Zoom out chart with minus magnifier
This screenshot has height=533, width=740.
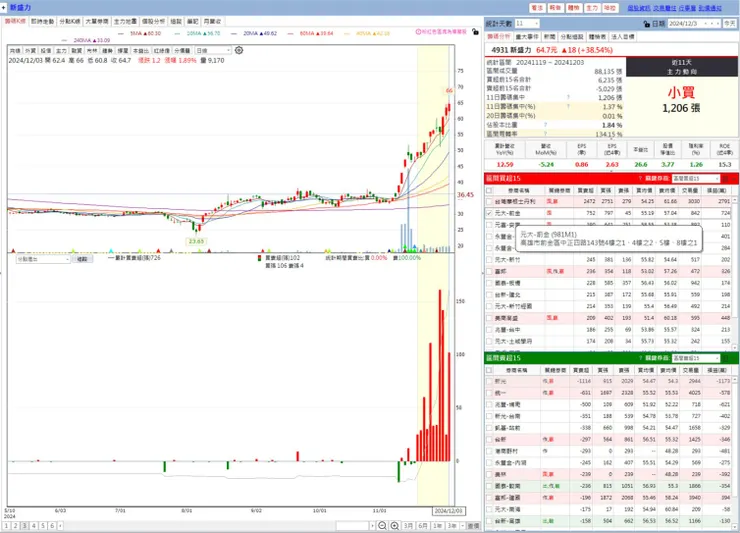click(382, 525)
